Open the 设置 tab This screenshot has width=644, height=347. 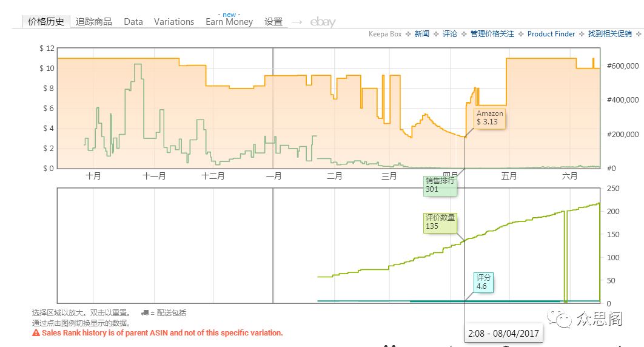click(273, 22)
